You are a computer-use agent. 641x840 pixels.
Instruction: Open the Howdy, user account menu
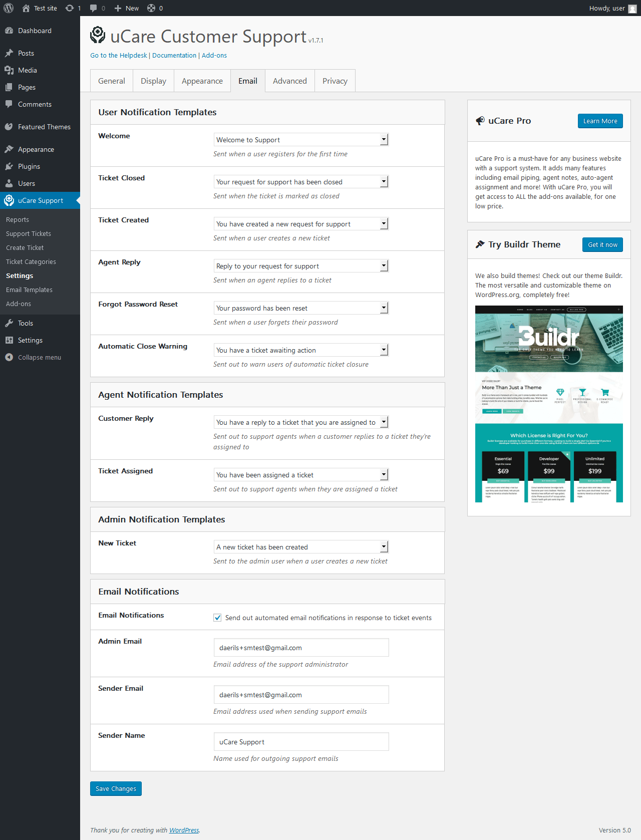point(612,8)
